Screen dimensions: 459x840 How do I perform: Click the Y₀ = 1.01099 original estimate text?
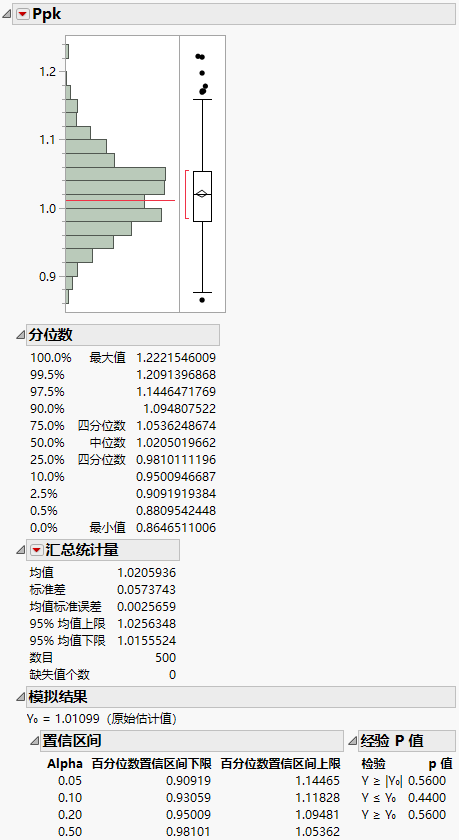(102, 719)
